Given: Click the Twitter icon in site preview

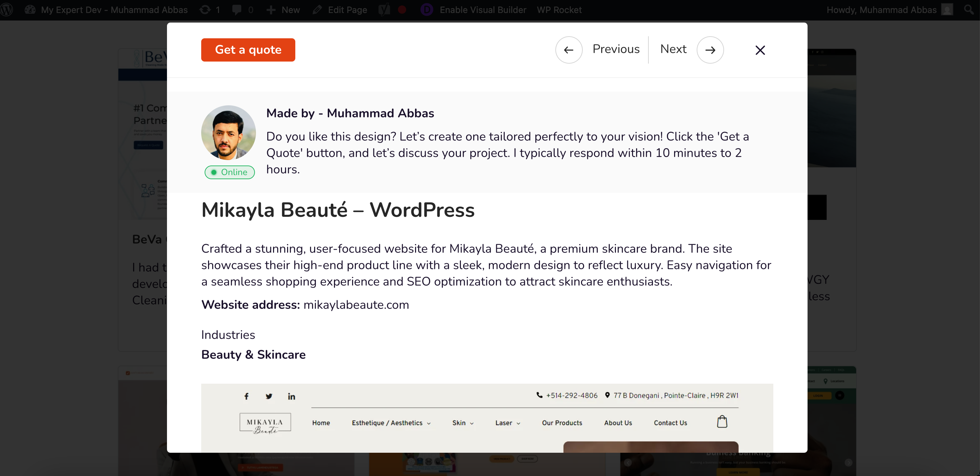Looking at the screenshot, I should [x=269, y=396].
